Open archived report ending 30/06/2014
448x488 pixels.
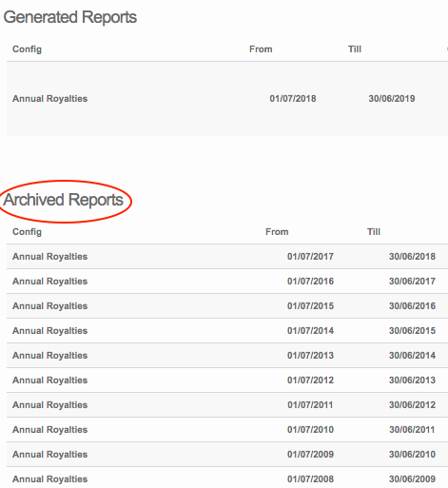(227, 356)
